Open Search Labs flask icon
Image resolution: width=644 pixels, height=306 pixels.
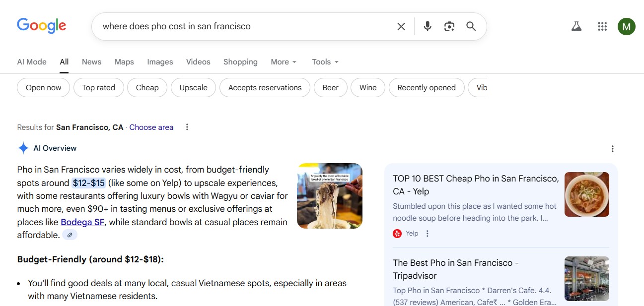[576, 27]
